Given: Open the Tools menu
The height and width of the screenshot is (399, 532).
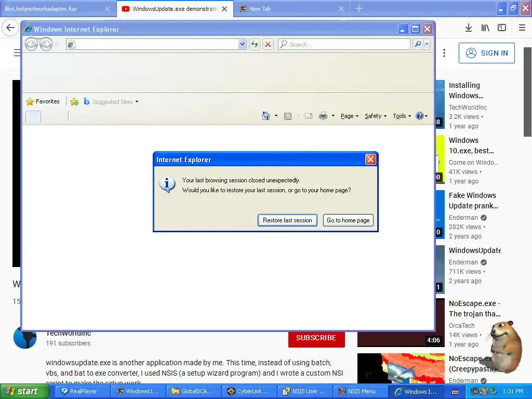Looking at the screenshot, I should (402, 116).
